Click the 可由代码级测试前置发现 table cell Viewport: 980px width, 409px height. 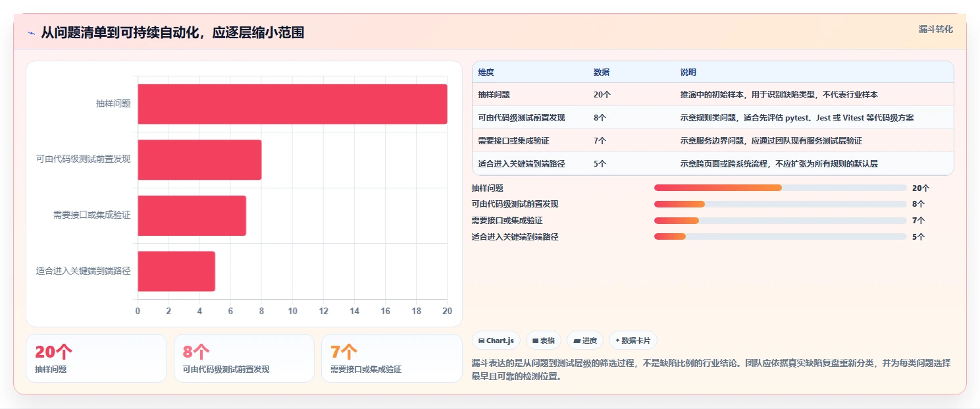(x=521, y=118)
